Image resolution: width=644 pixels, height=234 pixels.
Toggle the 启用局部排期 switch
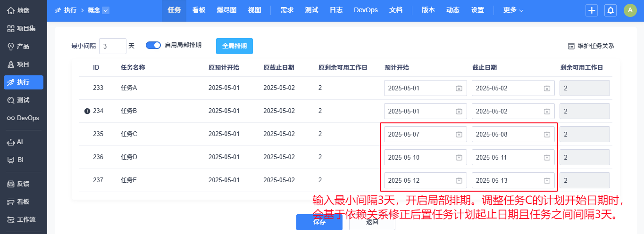(x=153, y=45)
